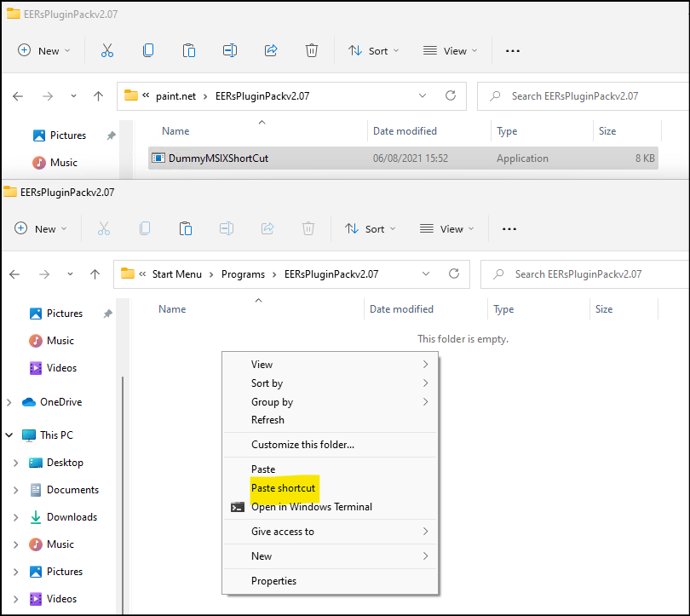Image resolution: width=690 pixels, height=616 pixels.
Task: Click the Share icon in top window toolbar
Action: click(271, 50)
